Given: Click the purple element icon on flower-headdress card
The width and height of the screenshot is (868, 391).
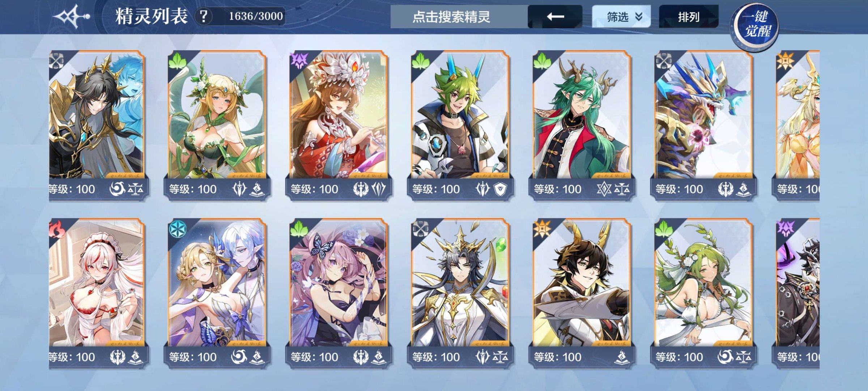Looking at the screenshot, I should tap(299, 60).
